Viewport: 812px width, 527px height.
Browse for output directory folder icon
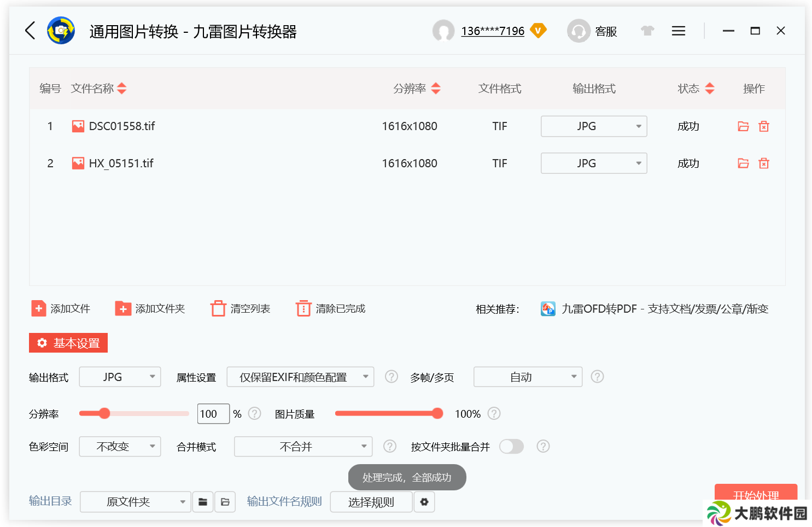tap(203, 502)
